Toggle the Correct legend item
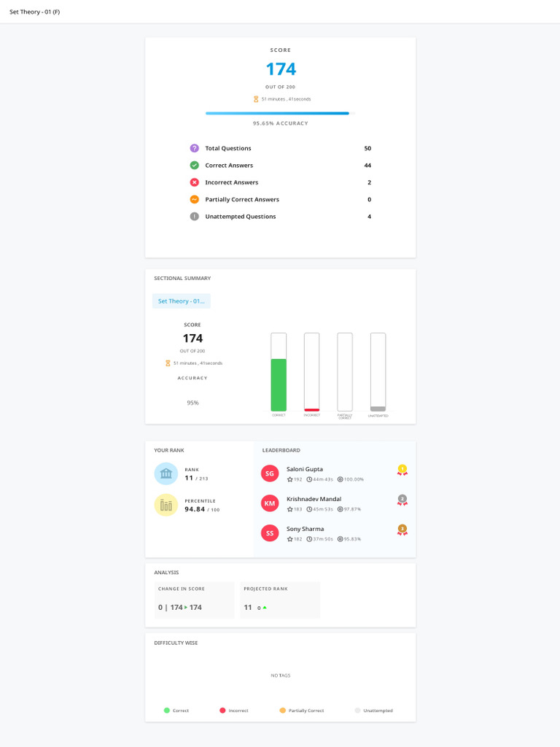Viewport: 560px width, 747px height. point(176,711)
